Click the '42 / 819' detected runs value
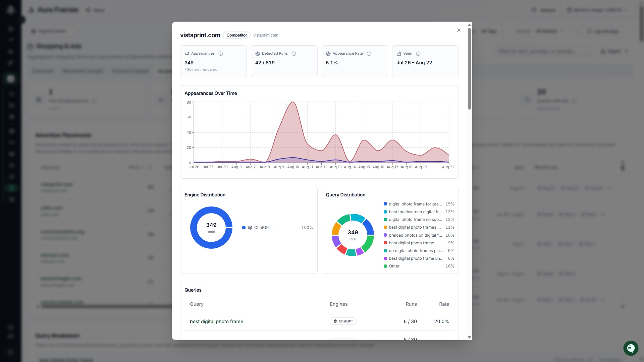This screenshot has width=644, height=362. pos(265,63)
